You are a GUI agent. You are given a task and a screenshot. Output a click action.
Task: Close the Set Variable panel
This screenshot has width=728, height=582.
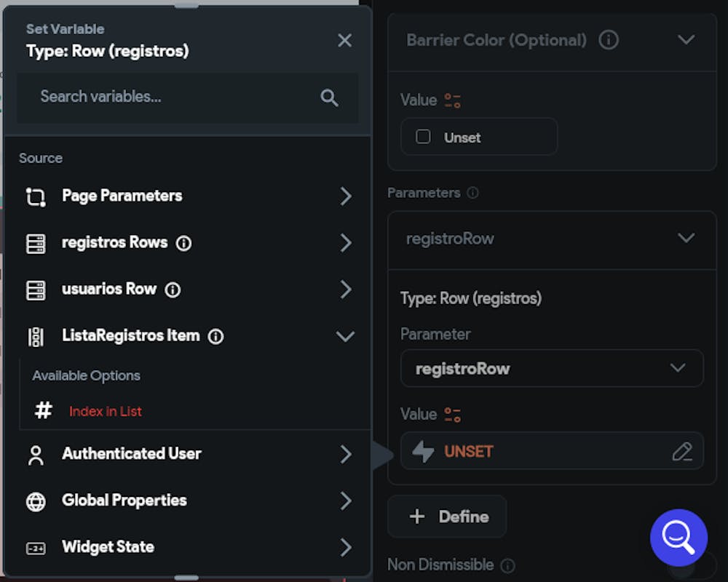344,41
